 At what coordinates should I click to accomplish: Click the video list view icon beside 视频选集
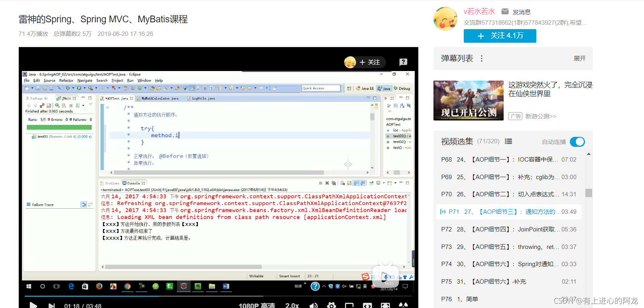pyautogui.click(x=508, y=141)
